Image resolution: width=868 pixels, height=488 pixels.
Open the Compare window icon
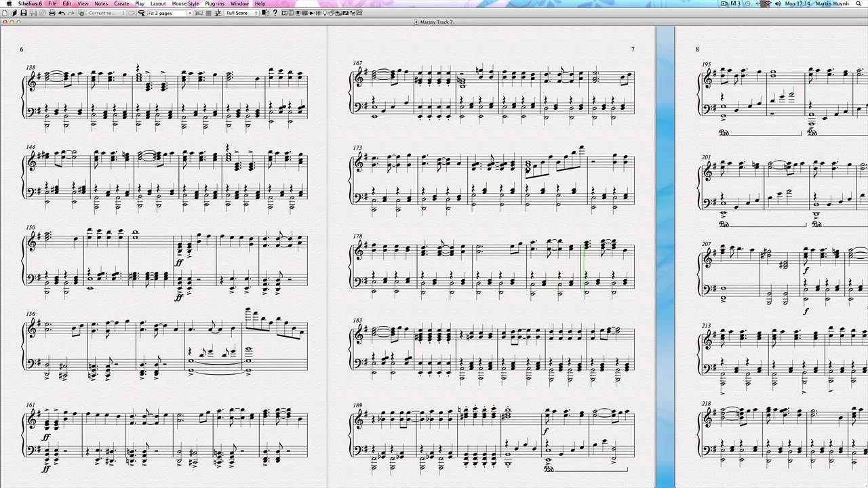click(x=338, y=13)
